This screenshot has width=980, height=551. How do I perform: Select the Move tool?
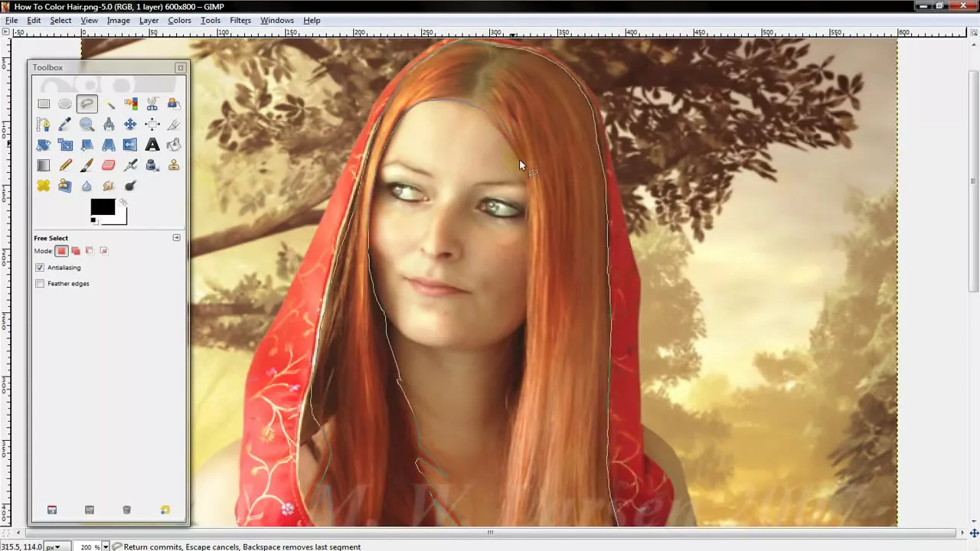tap(130, 124)
